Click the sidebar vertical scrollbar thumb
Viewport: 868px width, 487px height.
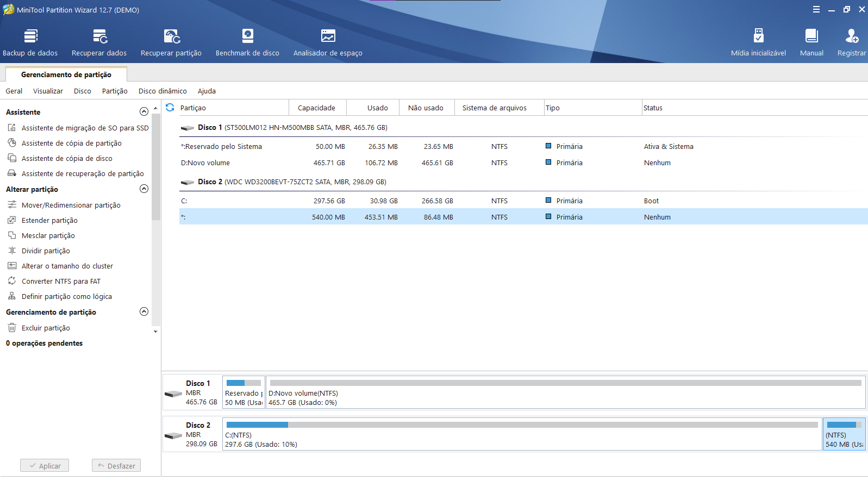[155, 166]
